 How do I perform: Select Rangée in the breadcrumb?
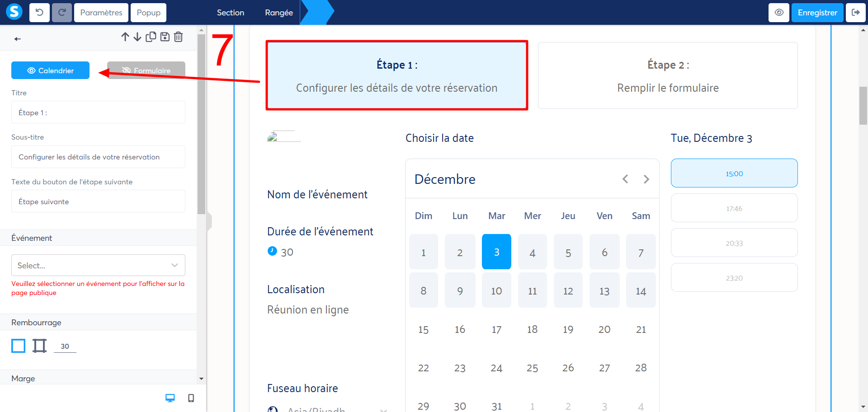click(x=279, y=13)
